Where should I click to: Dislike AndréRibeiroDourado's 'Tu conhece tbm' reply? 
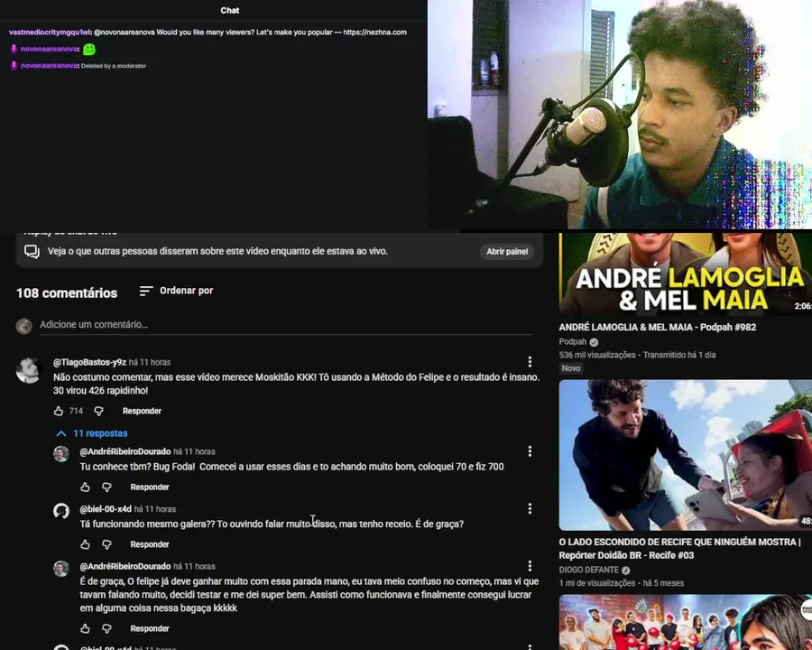(x=106, y=487)
